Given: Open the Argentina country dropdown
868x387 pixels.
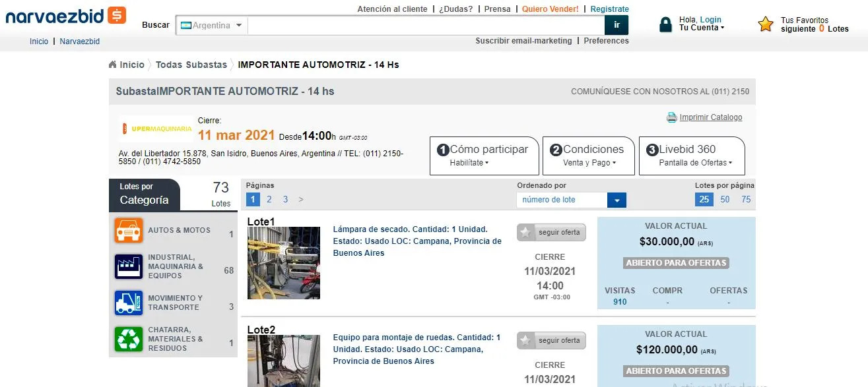Looking at the screenshot, I should pyautogui.click(x=211, y=26).
